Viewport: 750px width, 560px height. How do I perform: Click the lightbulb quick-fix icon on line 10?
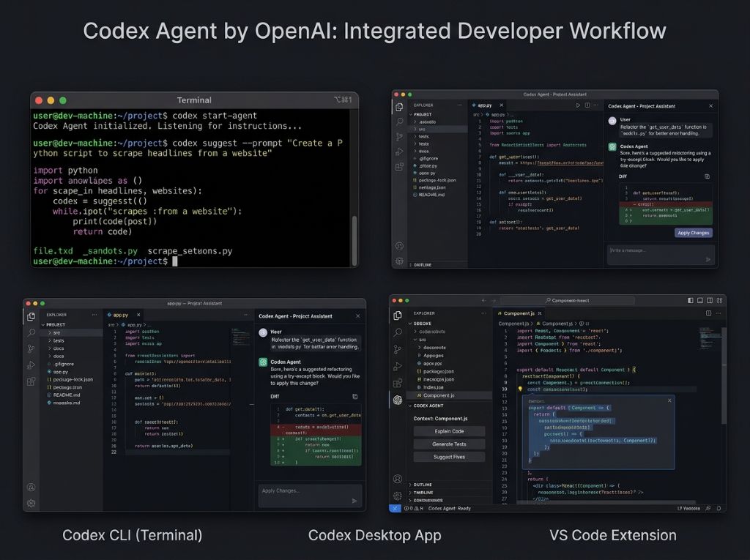click(520, 389)
